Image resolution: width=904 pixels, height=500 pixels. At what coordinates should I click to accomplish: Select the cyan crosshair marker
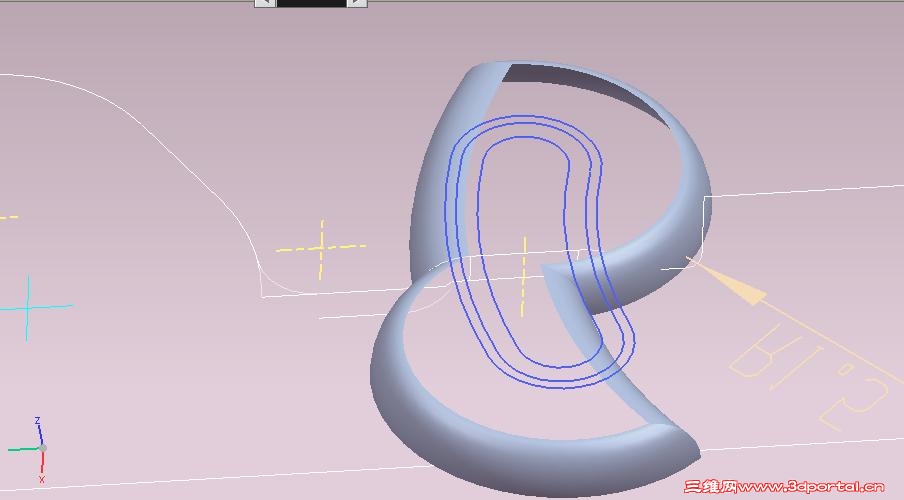(28, 307)
